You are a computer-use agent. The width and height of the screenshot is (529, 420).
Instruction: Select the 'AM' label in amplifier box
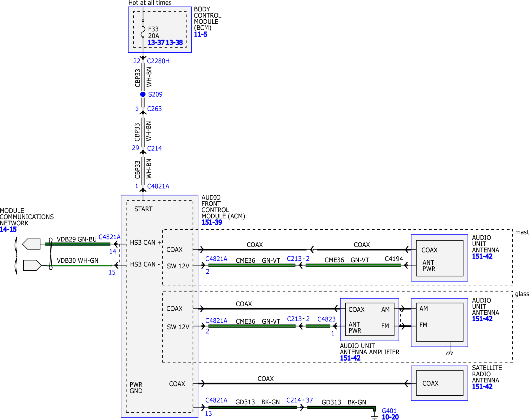click(x=385, y=310)
